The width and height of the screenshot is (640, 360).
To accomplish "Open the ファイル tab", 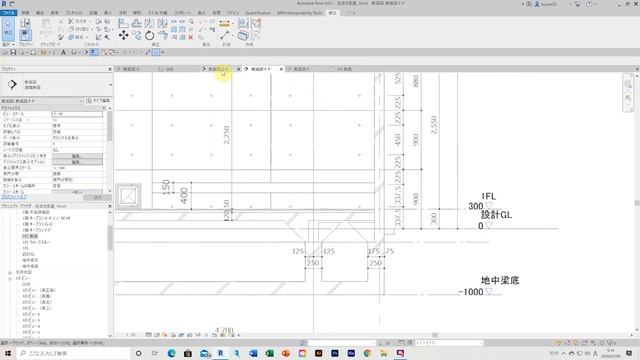I will pyautogui.click(x=8, y=13).
